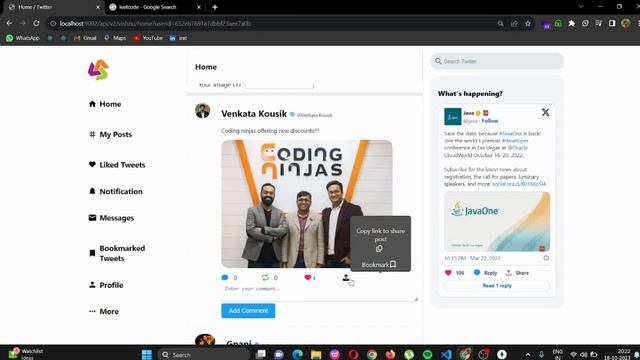Click Share on embedded Java tweet
This screenshot has height=360, width=640.
coord(517,273)
